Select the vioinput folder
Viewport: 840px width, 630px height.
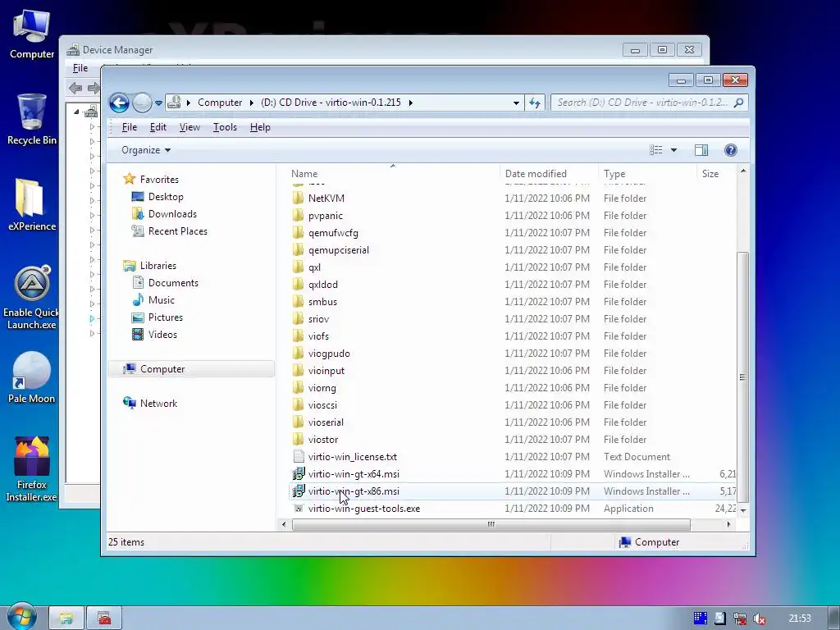pos(326,371)
